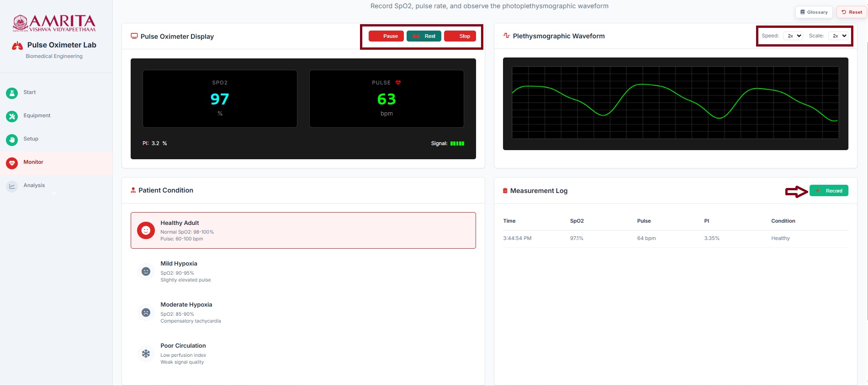Select the Healthy Adult patient condition
The width and height of the screenshot is (868, 386).
click(x=303, y=230)
